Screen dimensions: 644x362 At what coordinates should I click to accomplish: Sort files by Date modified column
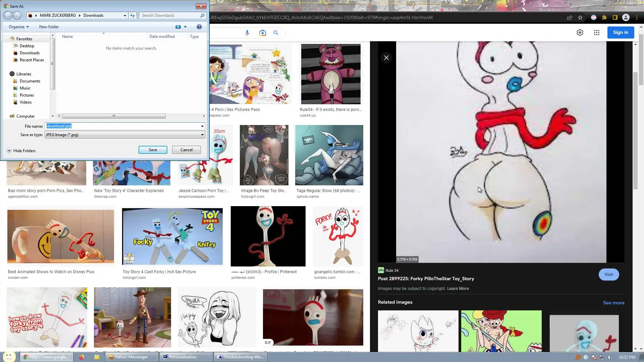pyautogui.click(x=162, y=37)
